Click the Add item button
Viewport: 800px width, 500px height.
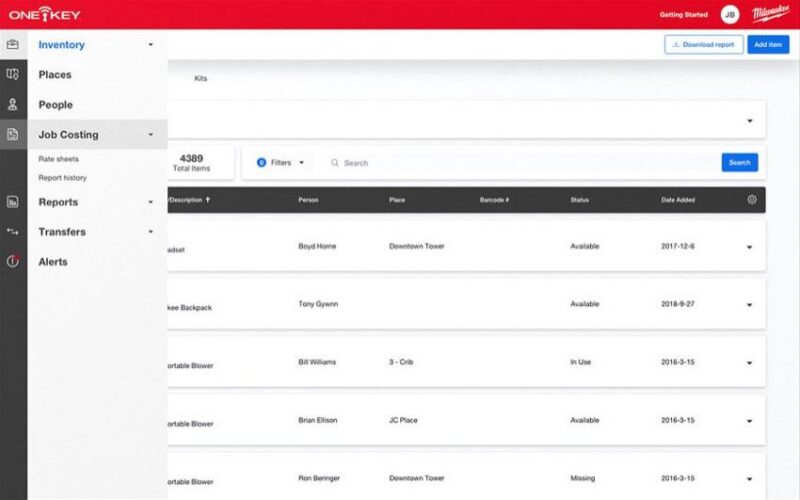point(767,45)
